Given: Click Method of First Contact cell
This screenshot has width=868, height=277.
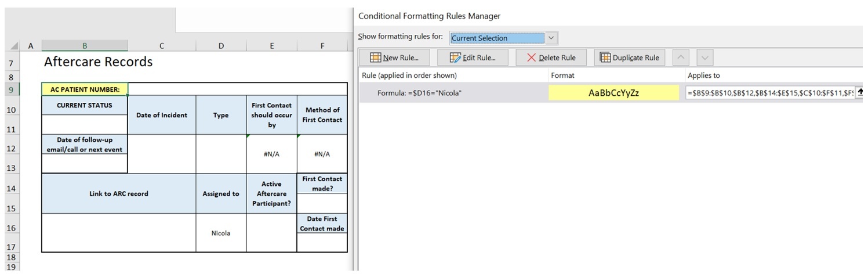Looking at the screenshot, I should [x=322, y=115].
